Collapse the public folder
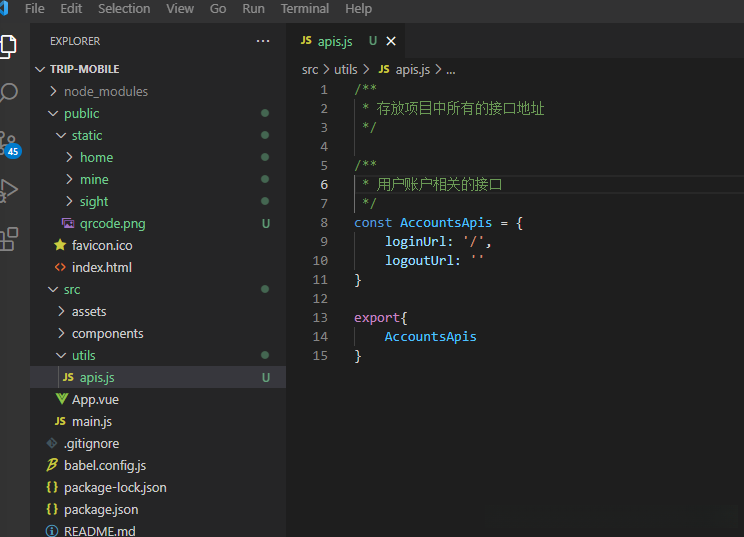Screen dimensions: 744x537 click(81, 113)
